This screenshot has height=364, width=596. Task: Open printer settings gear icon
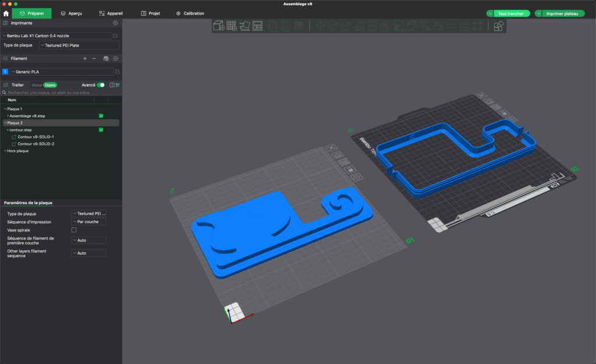[x=115, y=23]
